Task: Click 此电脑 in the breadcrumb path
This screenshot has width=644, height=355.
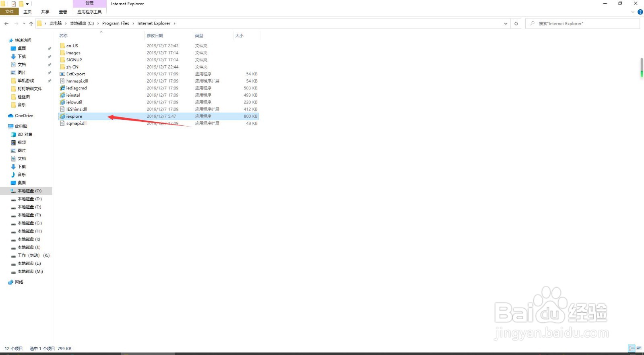Action: (56, 23)
